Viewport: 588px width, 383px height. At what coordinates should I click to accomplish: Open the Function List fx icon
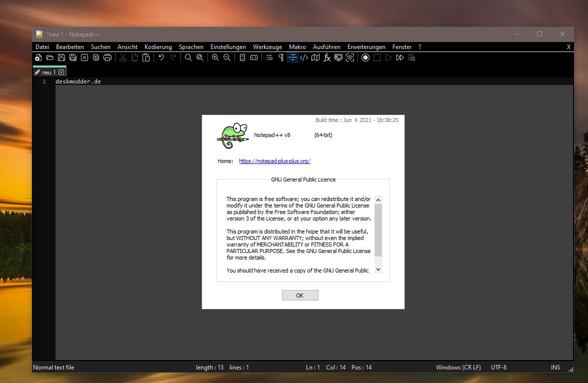click(327, 57)
